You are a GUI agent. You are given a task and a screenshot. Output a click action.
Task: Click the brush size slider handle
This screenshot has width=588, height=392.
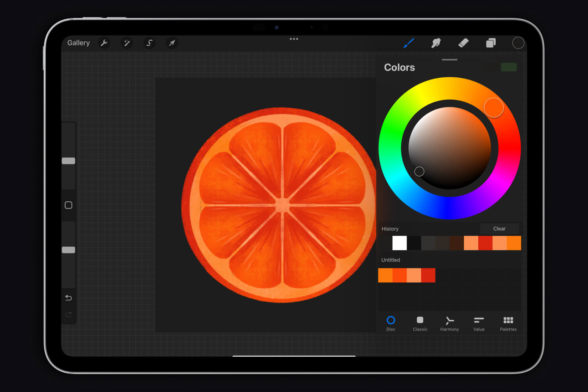(x=68, y=161)
